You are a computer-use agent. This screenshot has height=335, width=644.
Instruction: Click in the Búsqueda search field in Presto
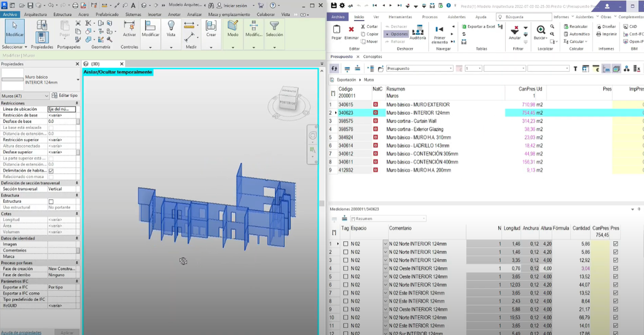[524, 17]
